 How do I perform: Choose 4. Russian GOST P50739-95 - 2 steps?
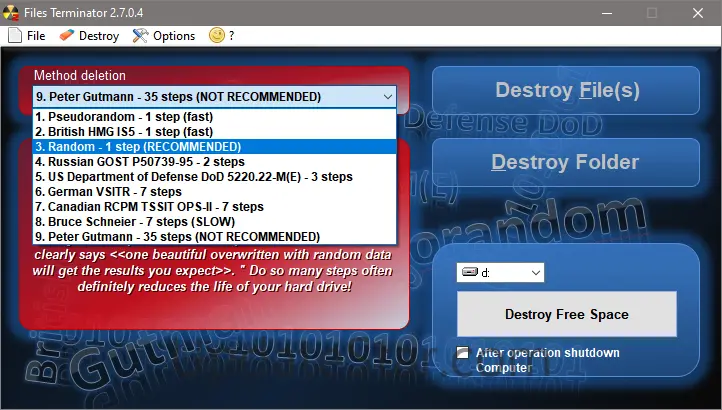pos(215,162)
